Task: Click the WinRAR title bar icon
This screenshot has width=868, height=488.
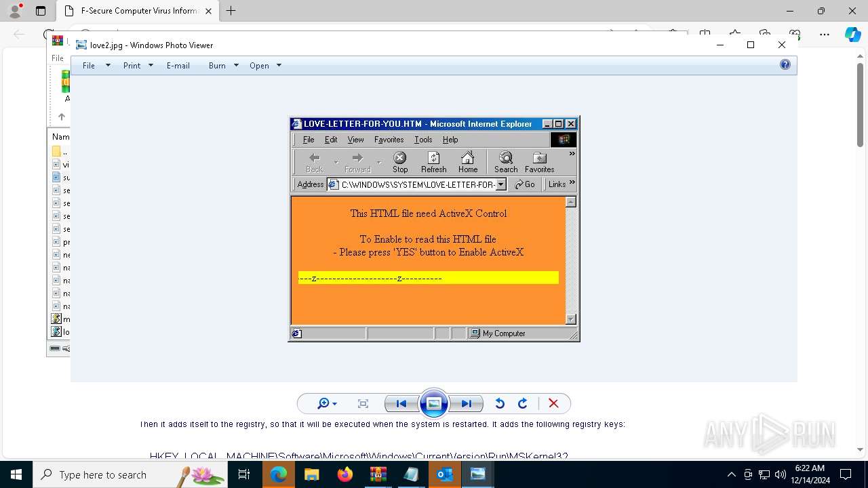Action: click(58, 41)
